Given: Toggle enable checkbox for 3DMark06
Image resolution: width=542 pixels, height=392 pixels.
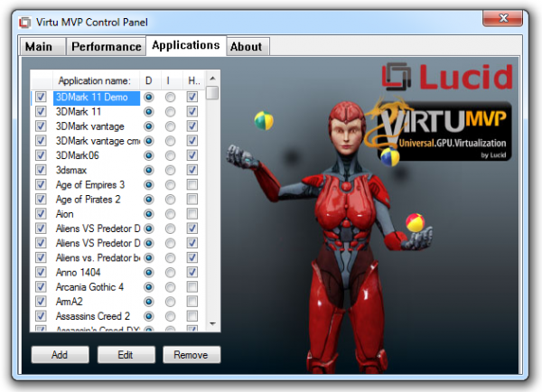Looking at the screenshot, I should point(42,155).
